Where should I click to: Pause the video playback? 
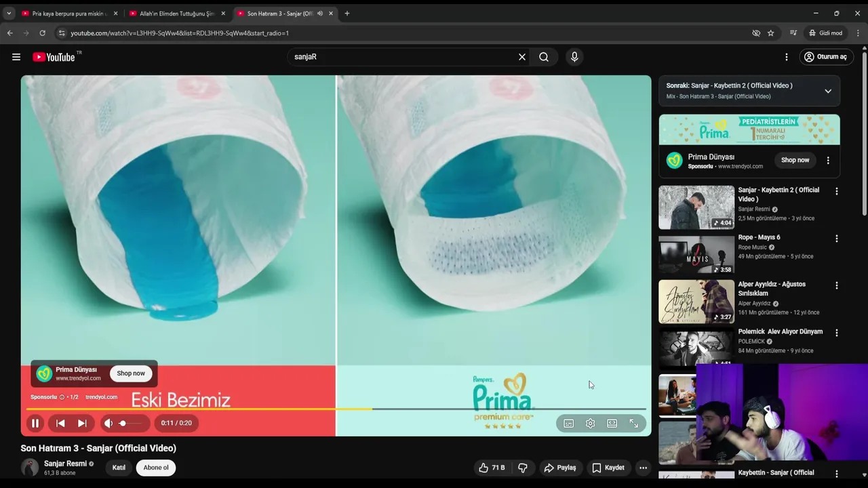[35, 423]
